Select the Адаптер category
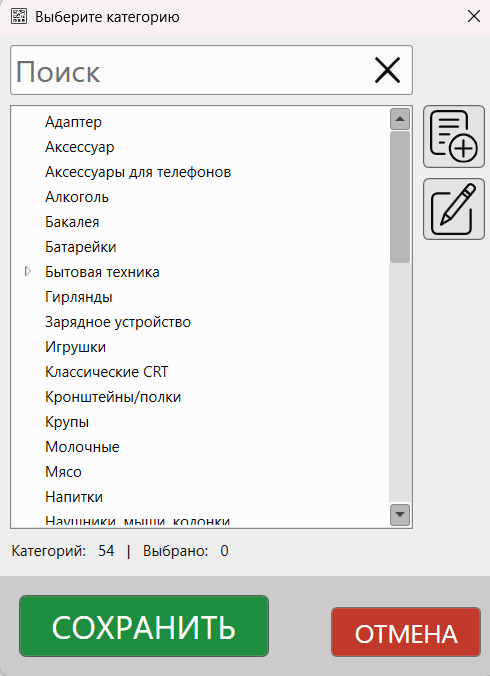The height and width of the screenshot is (676, 490). click(x=73, y=122)
